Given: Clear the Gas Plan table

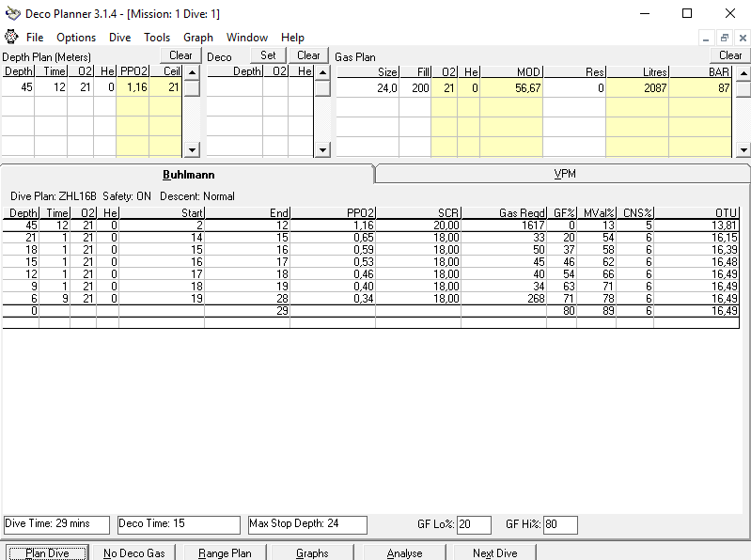Looking at the screenshot, I should pos(730,55).
